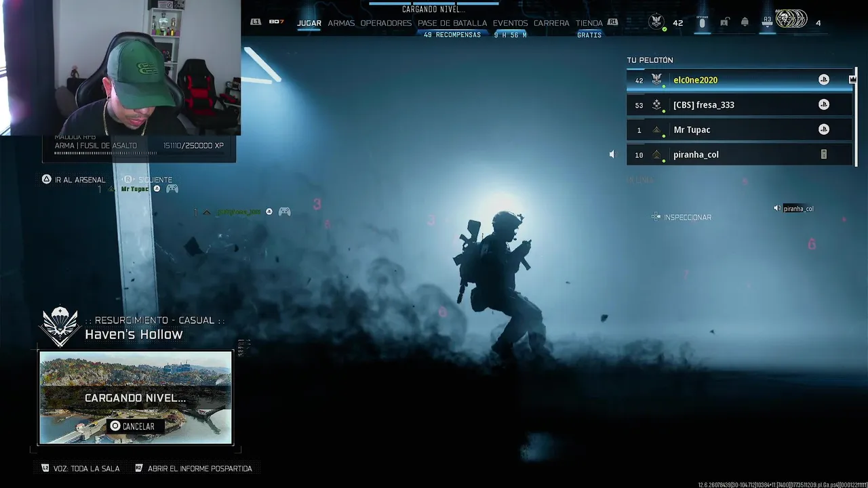Click rank emblem beside elc0ne2020
Screen dimensions: 868x488
(656, 80)
